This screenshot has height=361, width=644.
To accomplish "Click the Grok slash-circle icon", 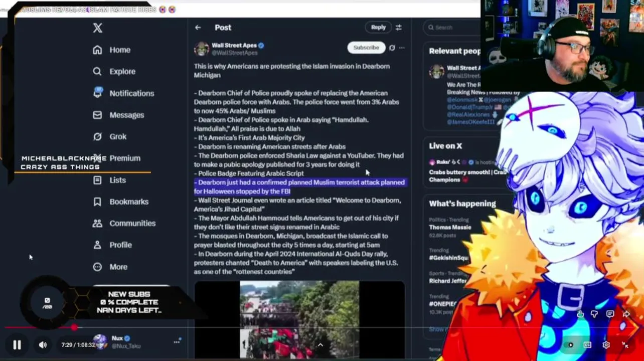I will [x=97, y=136].
